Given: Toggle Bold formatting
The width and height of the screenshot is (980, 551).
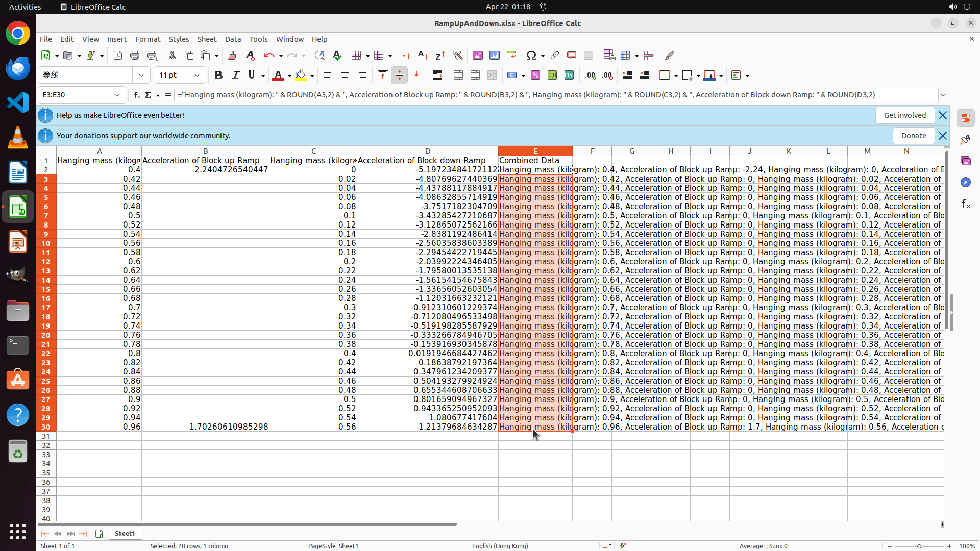Looking at the screenshot, I should coord(218,76).
